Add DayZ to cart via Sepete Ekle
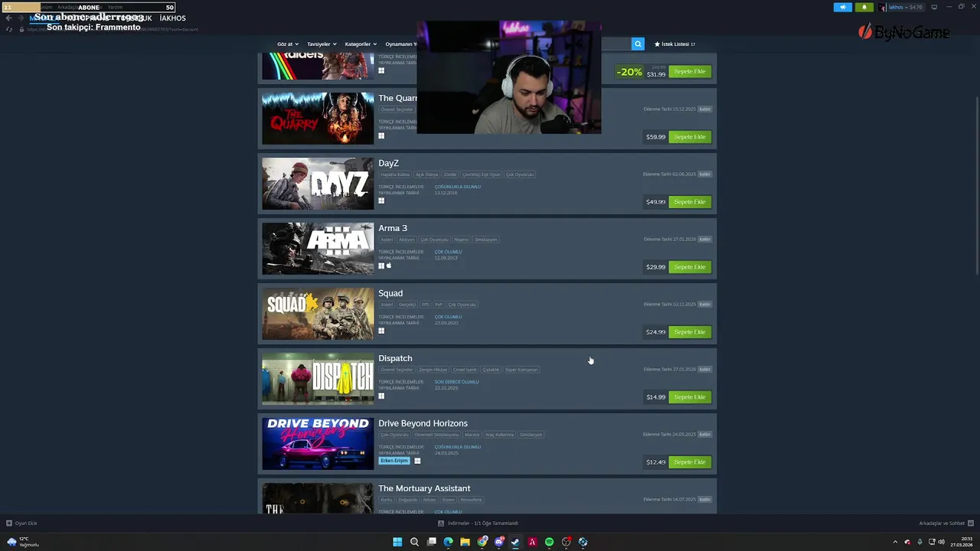This screenshot has height=551, width=980. 690,202
